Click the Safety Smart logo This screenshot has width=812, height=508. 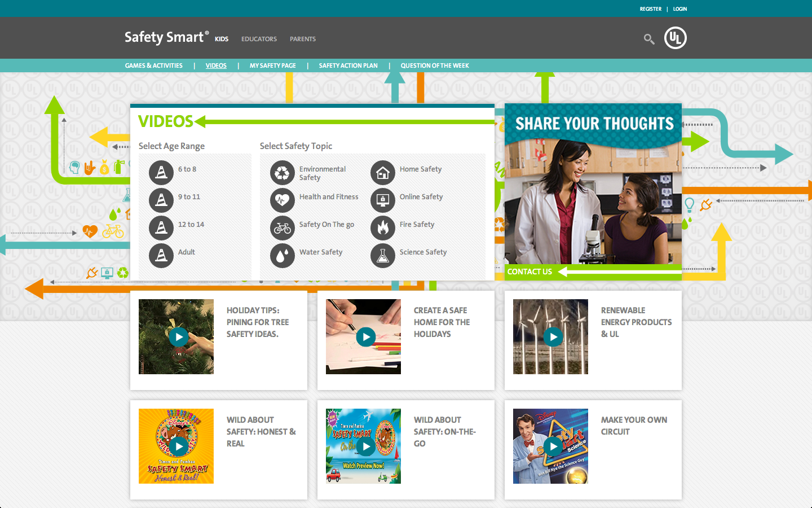point(166,37)
